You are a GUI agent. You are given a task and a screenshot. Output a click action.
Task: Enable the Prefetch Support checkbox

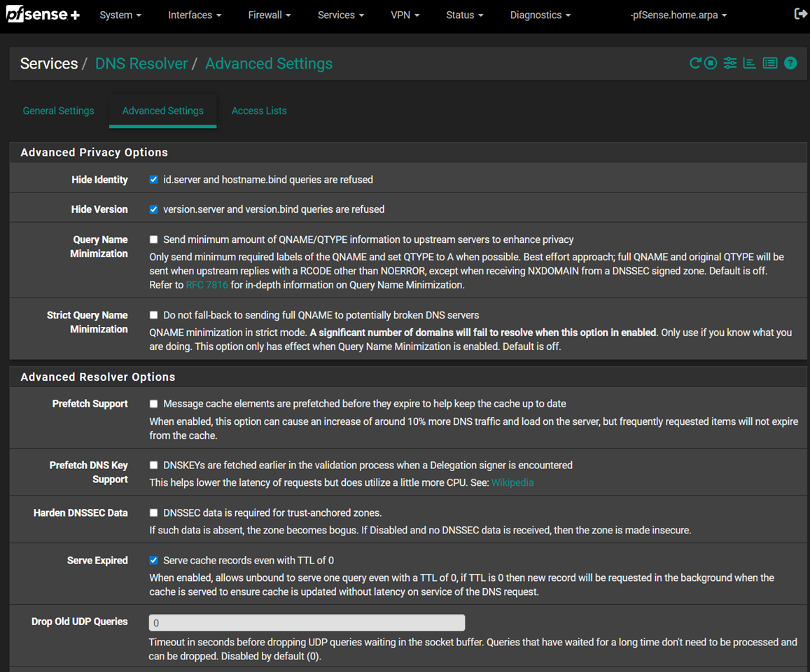pyautogui.click(x=153, y=404)
